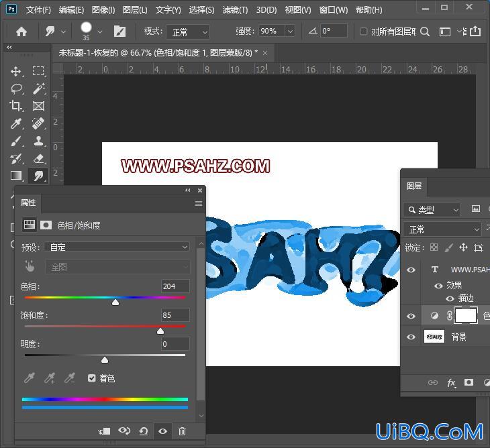
Task: Open the 图像(I) menu
Action: 103,10
